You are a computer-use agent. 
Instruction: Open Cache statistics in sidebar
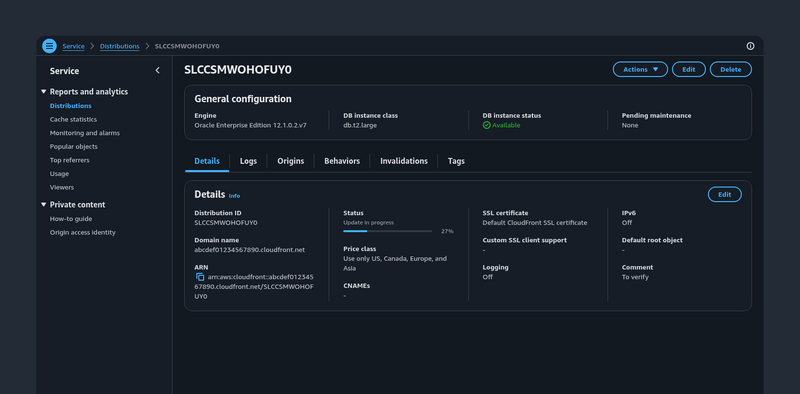tap(73, 119)
